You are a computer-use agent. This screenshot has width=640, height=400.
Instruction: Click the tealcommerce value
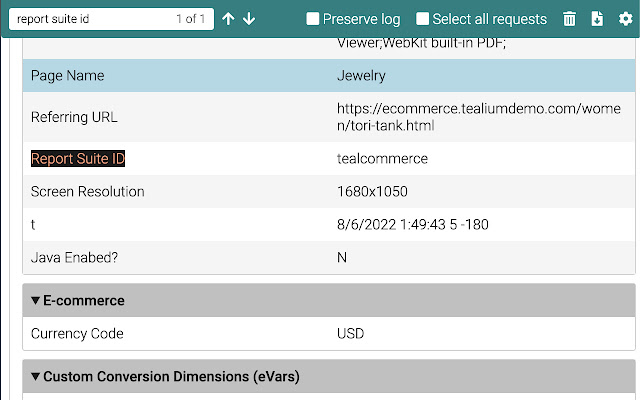pos(382,159)
